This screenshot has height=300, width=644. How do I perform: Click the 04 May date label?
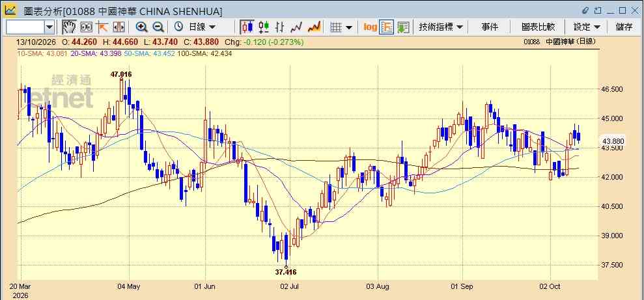(x=129, y=286)
